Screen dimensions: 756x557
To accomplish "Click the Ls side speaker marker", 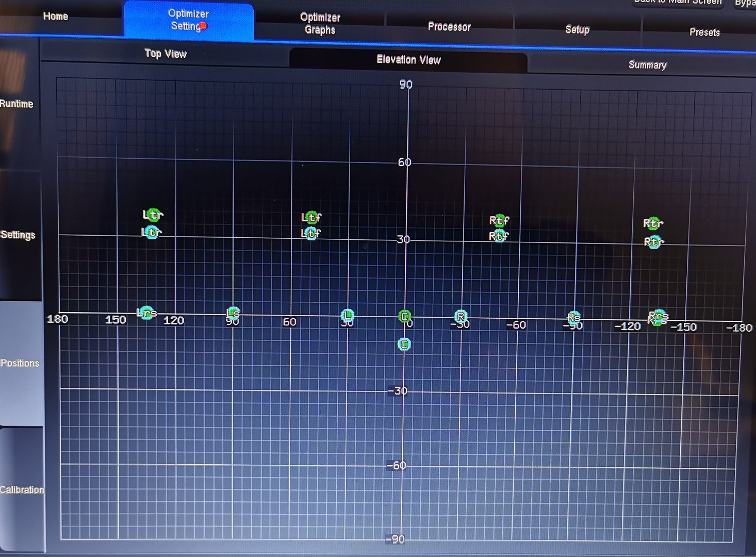I will click(x=234, y=313).
